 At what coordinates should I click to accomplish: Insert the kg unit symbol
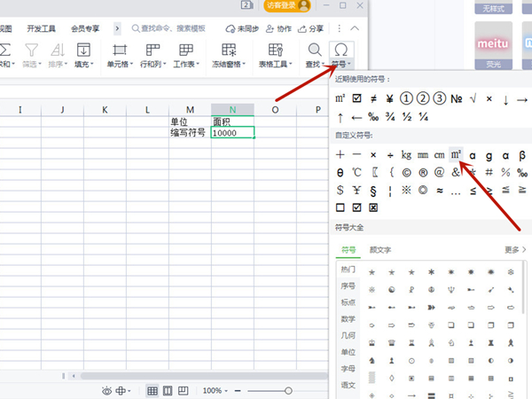406,155
